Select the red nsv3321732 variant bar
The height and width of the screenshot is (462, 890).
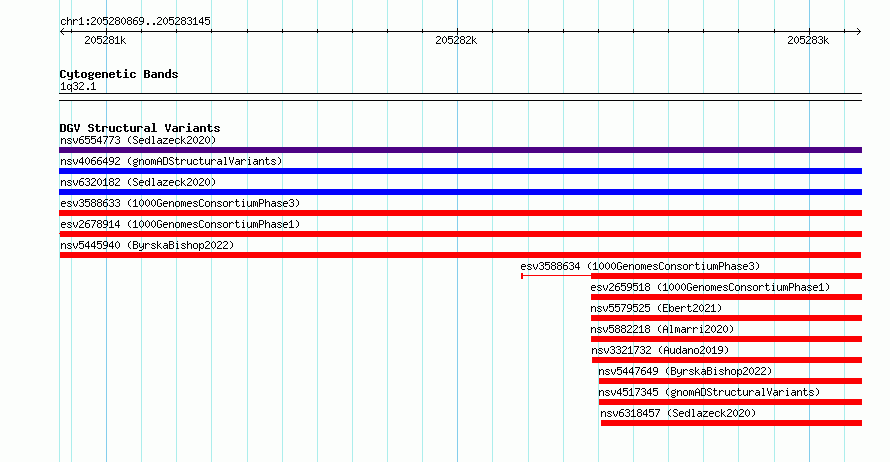point(727,360)
